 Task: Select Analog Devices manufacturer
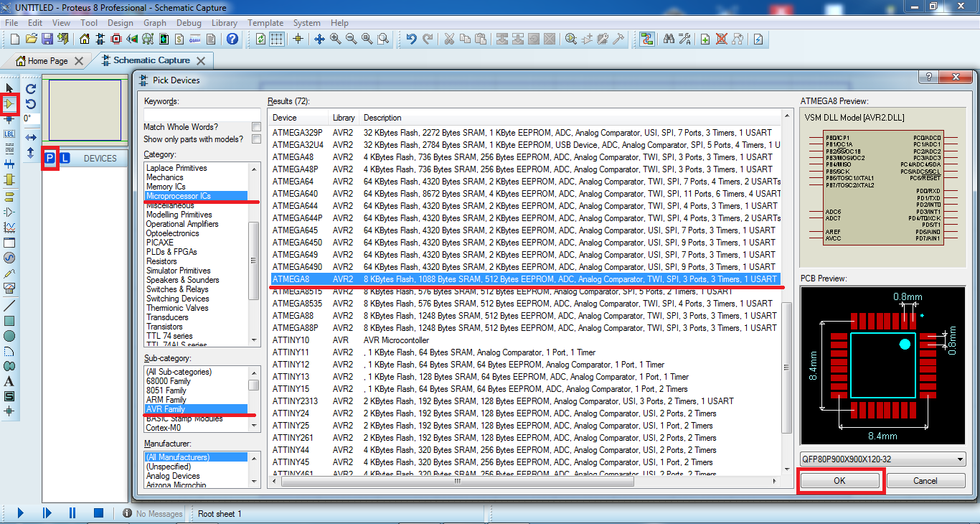click(x=173, y=476)
